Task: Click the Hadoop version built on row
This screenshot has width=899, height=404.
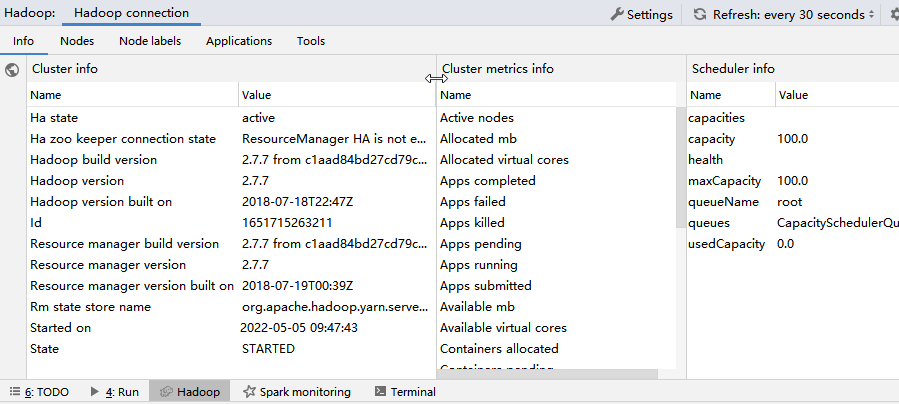Action: click(231, 202)
